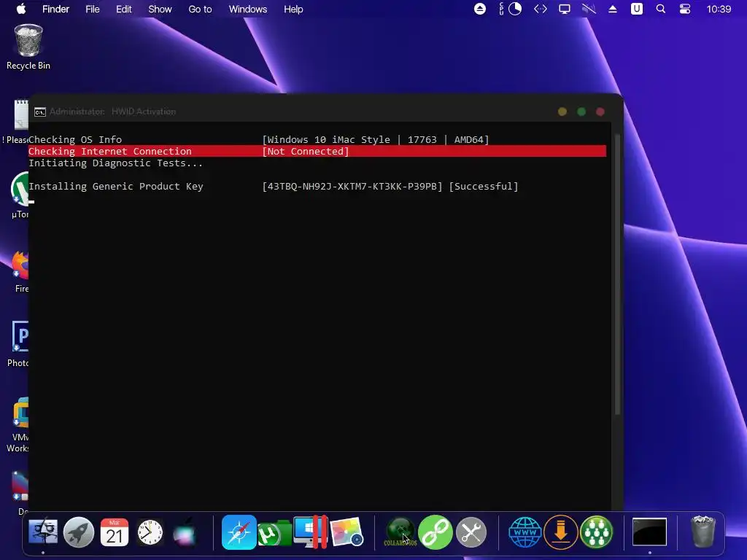This screenshot has width=747, height=560.
Task: Open the Apple logo menu
Action: point(21,9)
